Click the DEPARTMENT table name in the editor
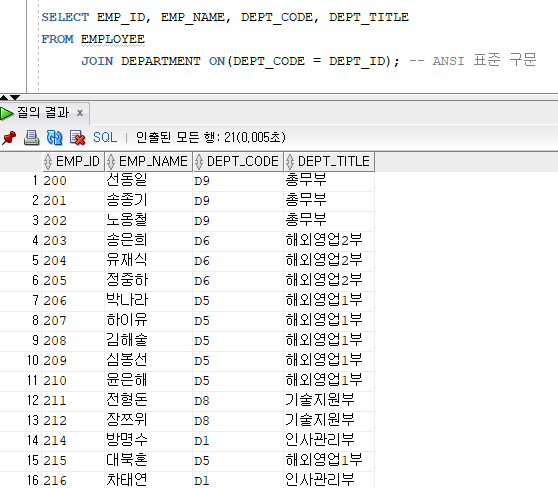 [x=161, y=61]
